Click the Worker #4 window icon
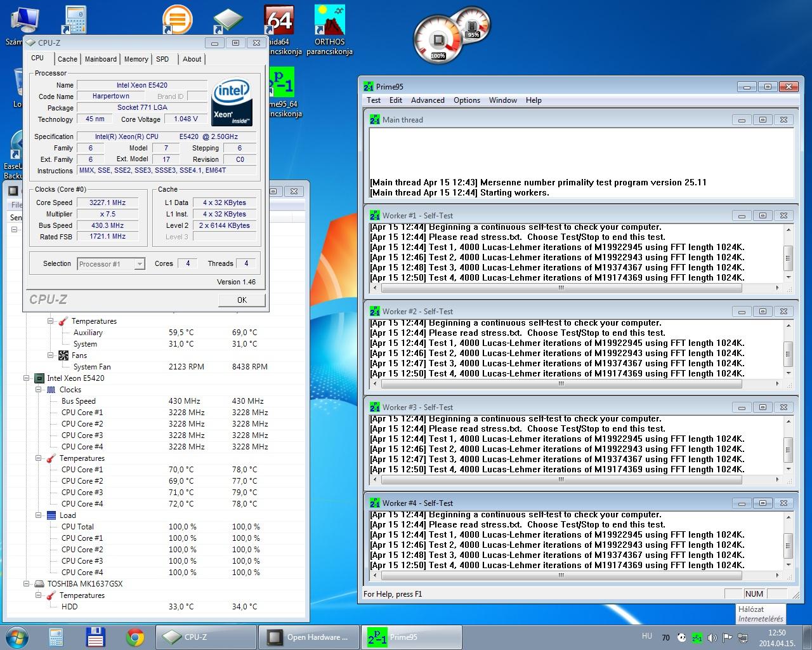This screenshot has height=650, width=812. [x=375, y=503]
